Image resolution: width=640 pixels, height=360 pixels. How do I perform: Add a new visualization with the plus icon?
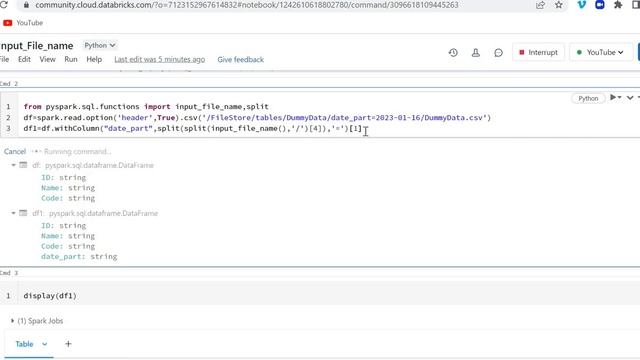pyautogui.click(x=68, y=344)
